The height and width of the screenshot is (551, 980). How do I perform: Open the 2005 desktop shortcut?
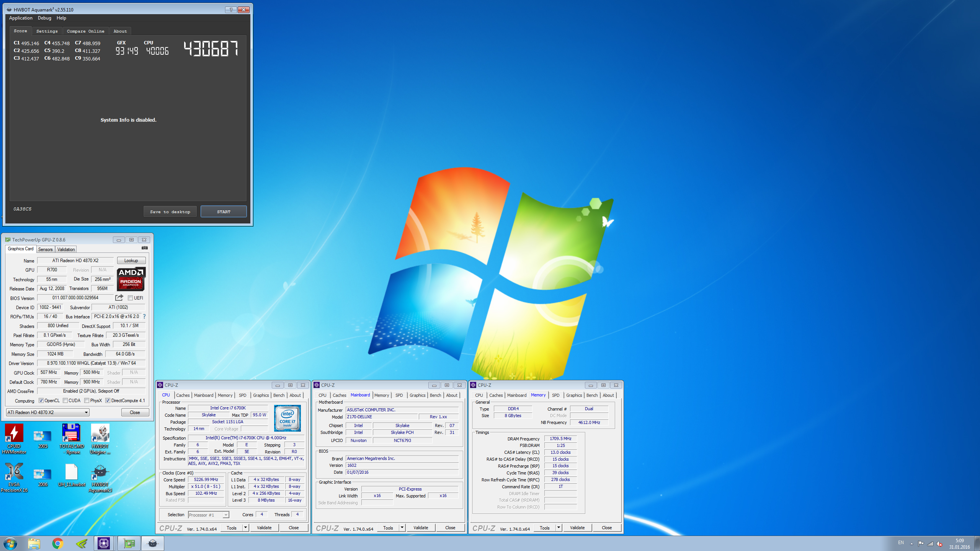pyautogui.click(x=42, y=439)
